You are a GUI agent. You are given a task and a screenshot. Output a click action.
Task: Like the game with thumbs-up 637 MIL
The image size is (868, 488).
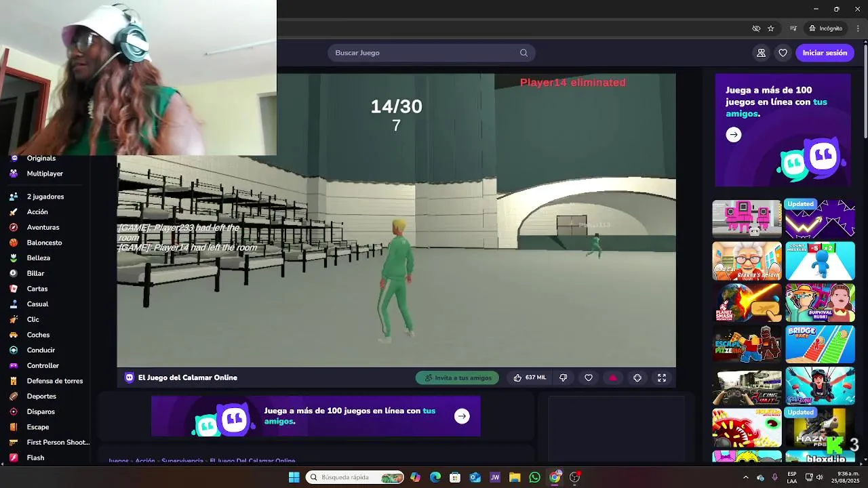(x=530, y=378)
